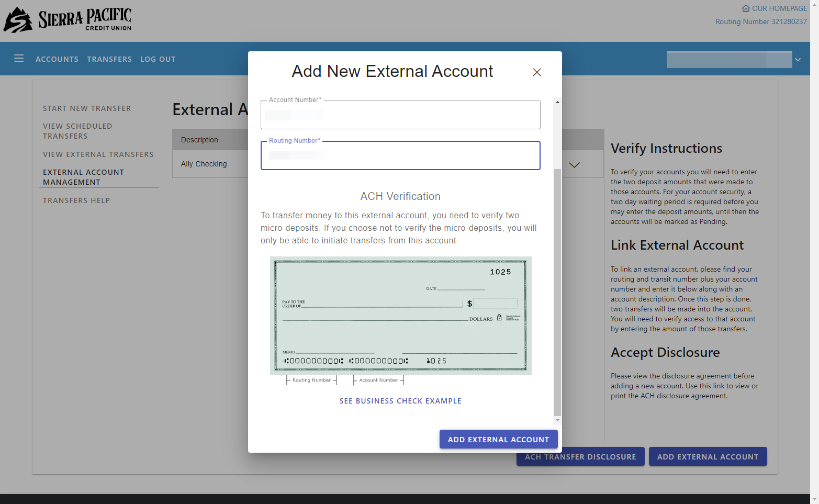819x504 pixels.
Task: Click the dialog scrollbar up arrow
Action: pyautogui.click(x=557, y=102)
